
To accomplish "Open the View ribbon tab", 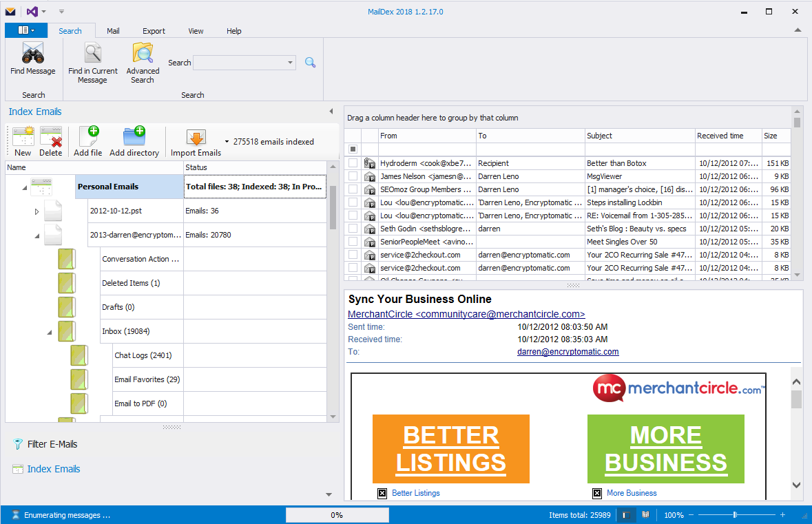I will click(x=196, y=31).
